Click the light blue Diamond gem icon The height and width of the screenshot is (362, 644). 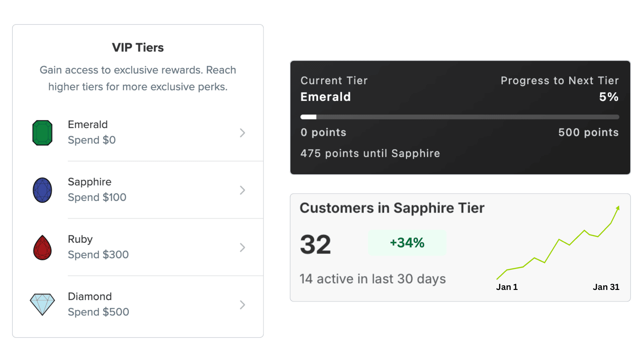42,304
